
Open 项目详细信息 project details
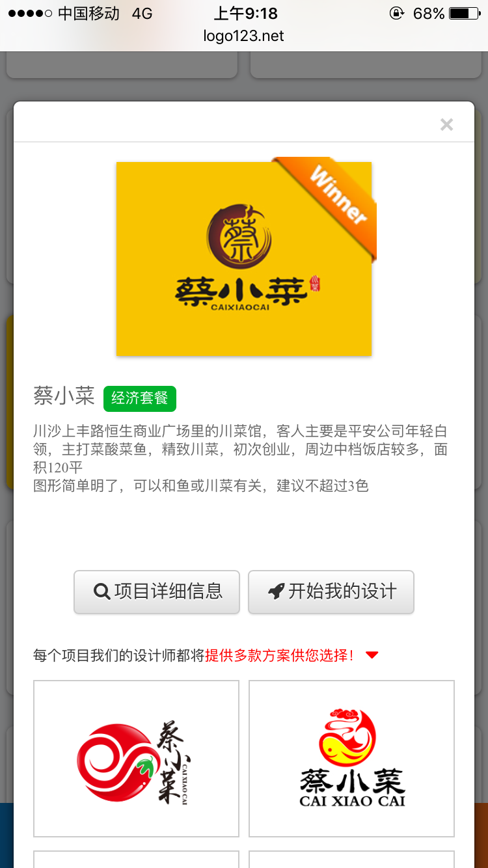click(x=157, y=592)
